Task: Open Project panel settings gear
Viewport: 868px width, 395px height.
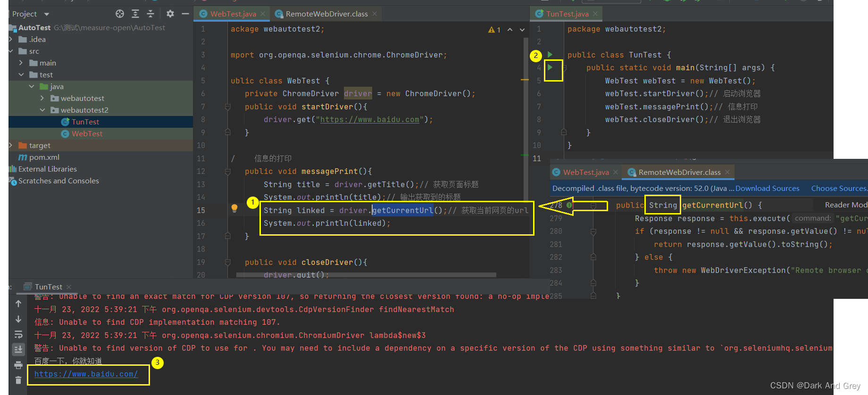Action: 170,14
